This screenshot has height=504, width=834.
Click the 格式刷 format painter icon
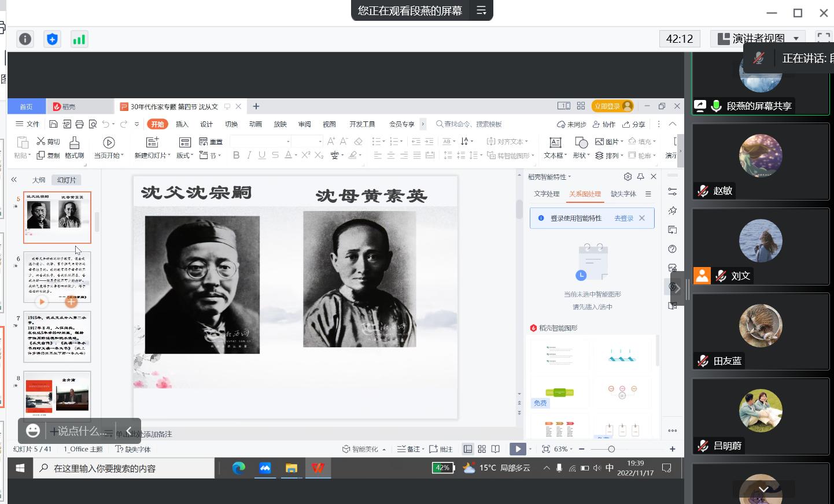coord(74,143)
